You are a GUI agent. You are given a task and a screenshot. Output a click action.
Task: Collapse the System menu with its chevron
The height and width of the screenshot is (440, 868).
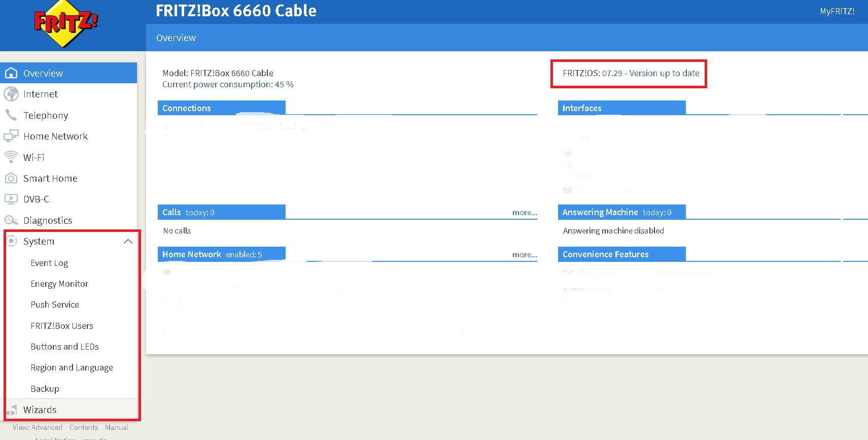[x=128, y=242]
